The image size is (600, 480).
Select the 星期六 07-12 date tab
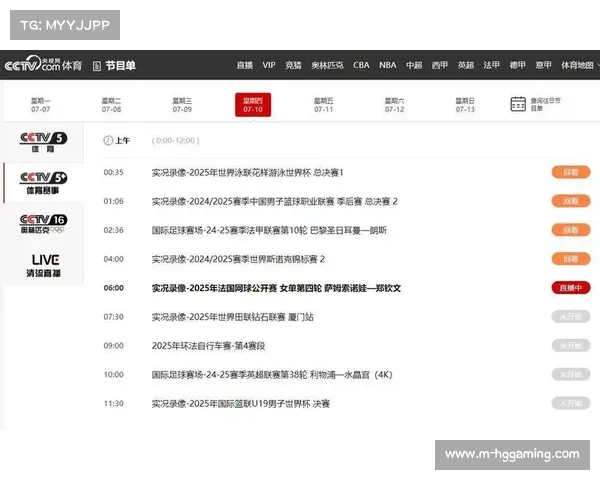point(395,105)
